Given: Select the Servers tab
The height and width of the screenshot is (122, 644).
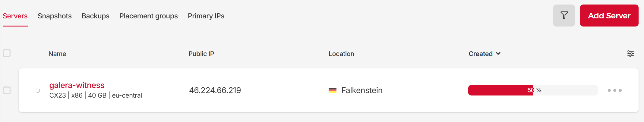Looking at the screenshot, I should (x=15, y=16).
